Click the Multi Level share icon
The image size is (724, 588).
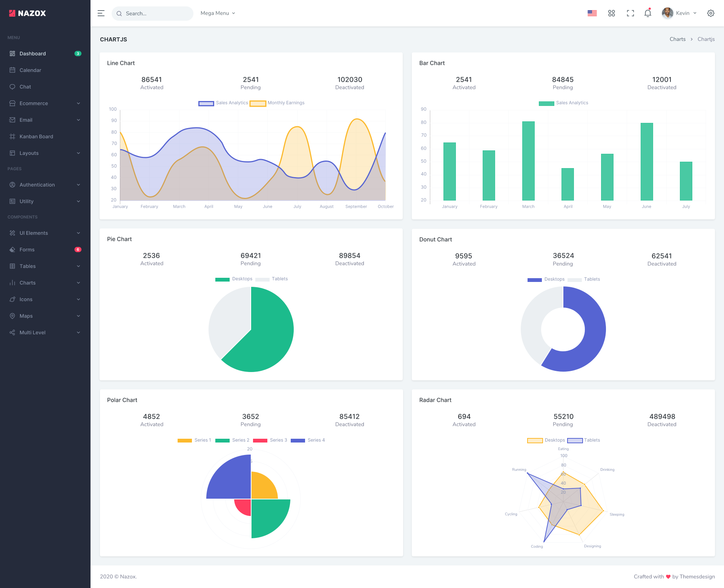(x=12, y=332)
